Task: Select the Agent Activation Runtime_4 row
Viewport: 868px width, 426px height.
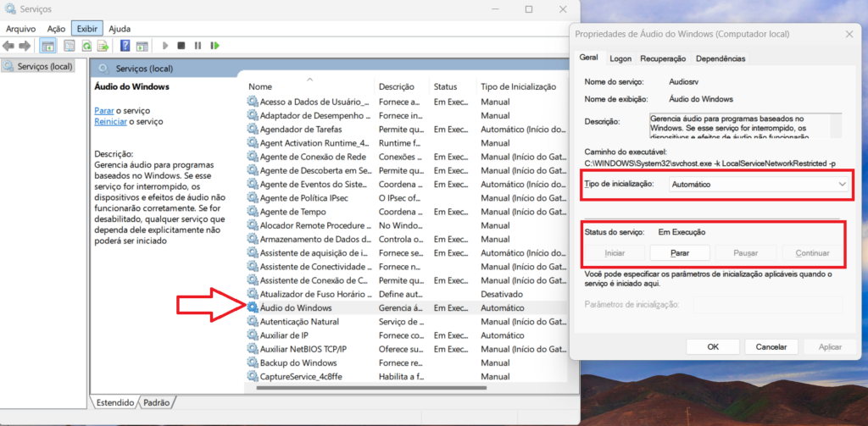Action: pos(406,143)
